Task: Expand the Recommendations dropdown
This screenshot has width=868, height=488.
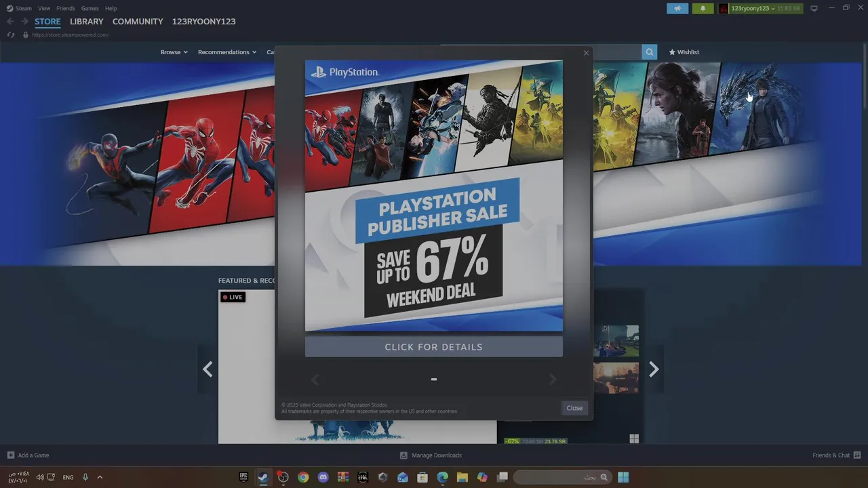Action: coord(227,52)
